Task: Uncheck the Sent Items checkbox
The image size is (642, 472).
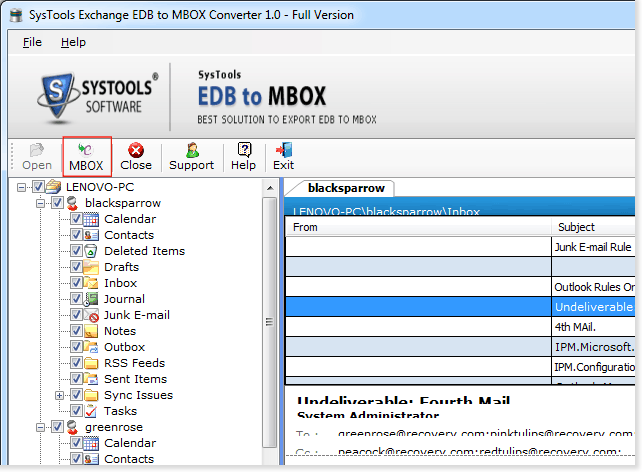Action: click(76, 379)
